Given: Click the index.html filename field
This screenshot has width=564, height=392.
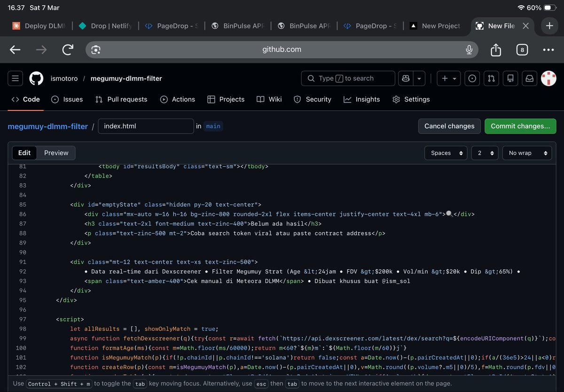Looking at the screenshot, I should (146, 126).
